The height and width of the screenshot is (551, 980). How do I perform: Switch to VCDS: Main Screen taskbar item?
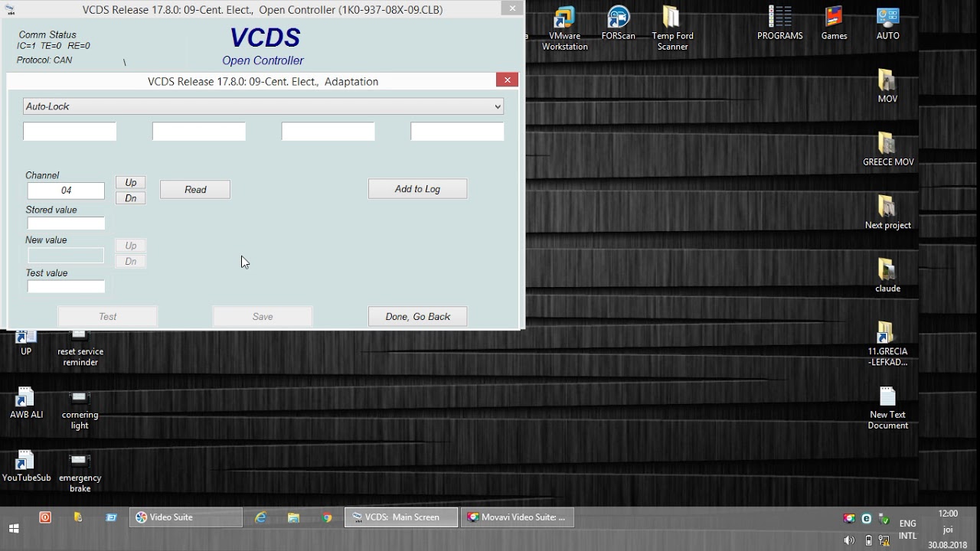pos(401,517)
